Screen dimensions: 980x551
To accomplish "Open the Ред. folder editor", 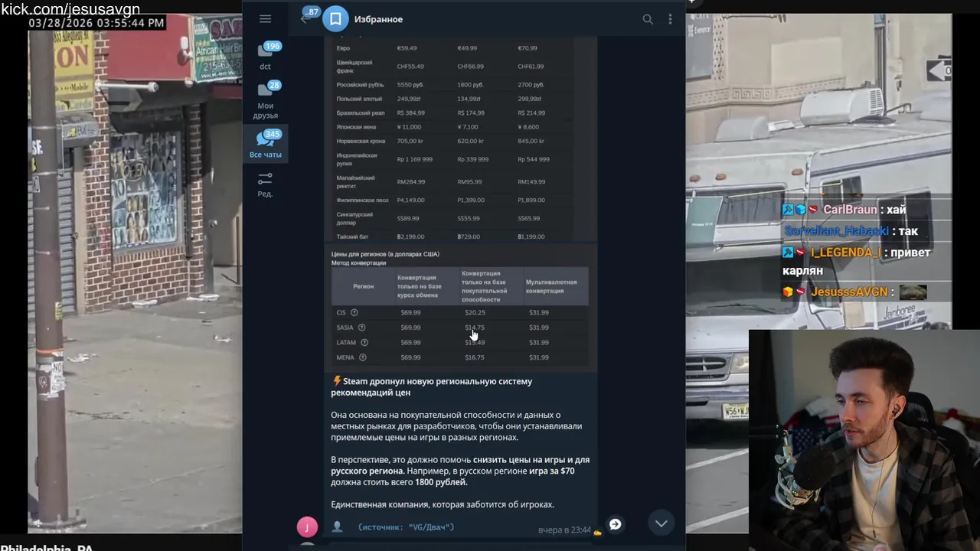I will [265, 184].
